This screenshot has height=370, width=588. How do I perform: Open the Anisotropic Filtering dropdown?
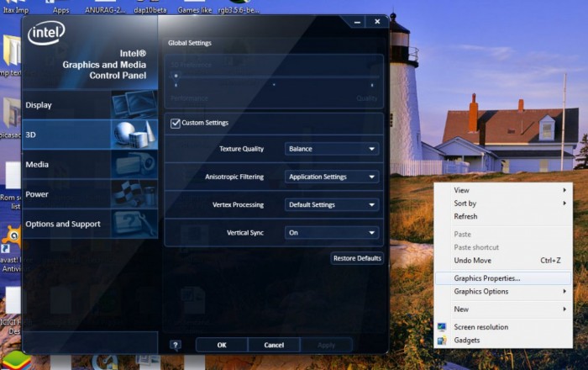pos(332,177)
